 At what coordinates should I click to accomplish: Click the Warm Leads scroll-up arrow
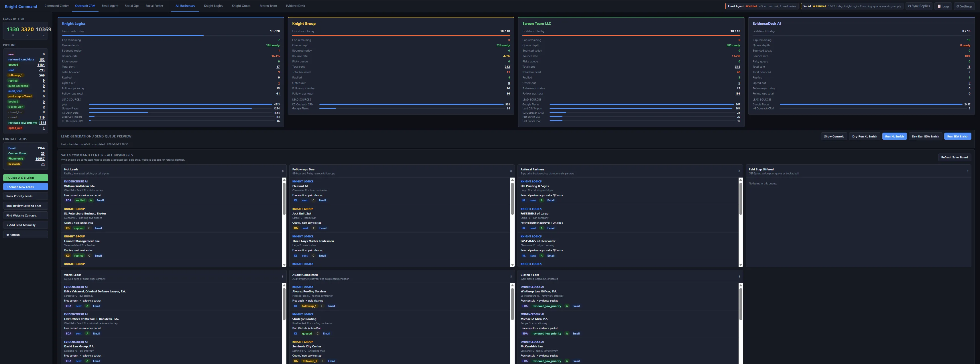coord(284,285)
